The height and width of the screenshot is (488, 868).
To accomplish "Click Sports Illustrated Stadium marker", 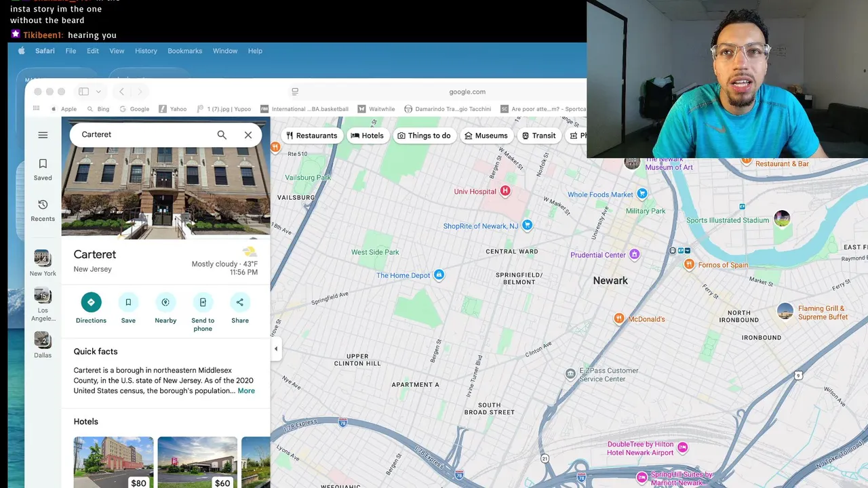I will pos(782,219).
